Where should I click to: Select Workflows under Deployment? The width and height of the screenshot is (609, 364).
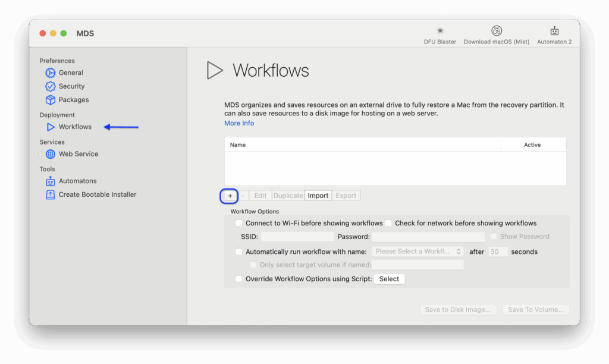75,127
